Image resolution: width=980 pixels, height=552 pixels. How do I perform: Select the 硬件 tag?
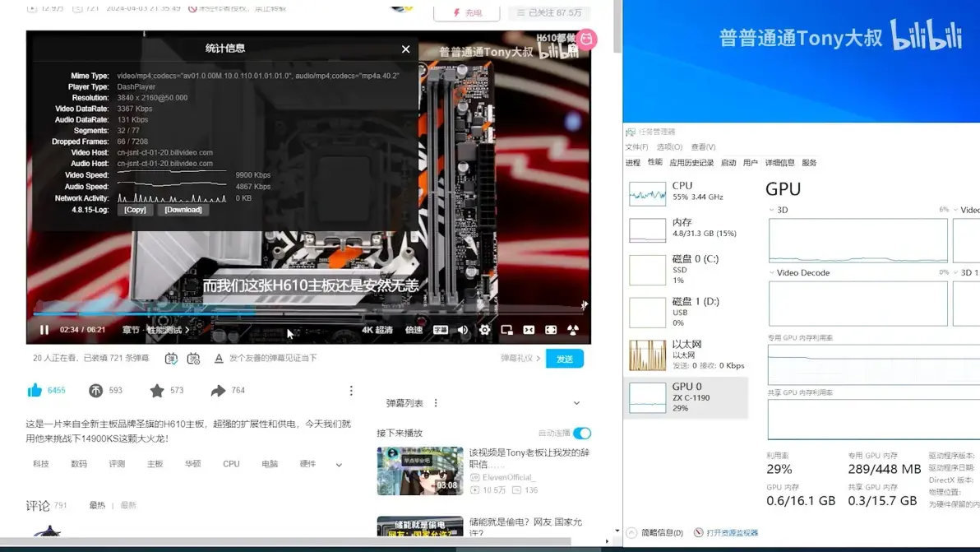307,464
